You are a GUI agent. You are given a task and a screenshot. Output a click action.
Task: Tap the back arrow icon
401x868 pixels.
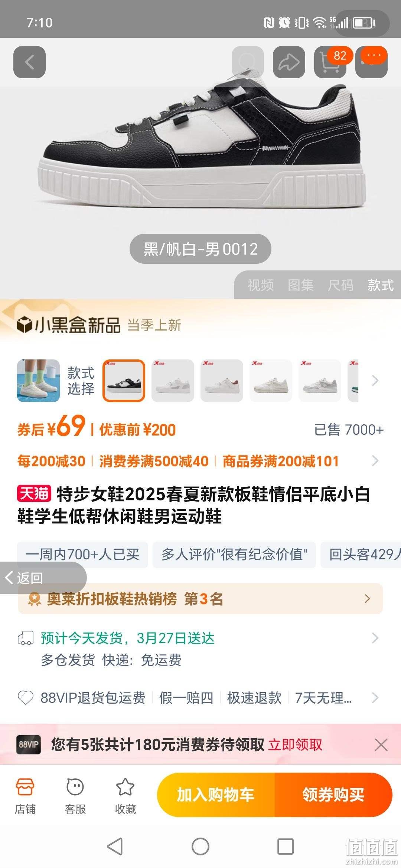pos(29,62)
